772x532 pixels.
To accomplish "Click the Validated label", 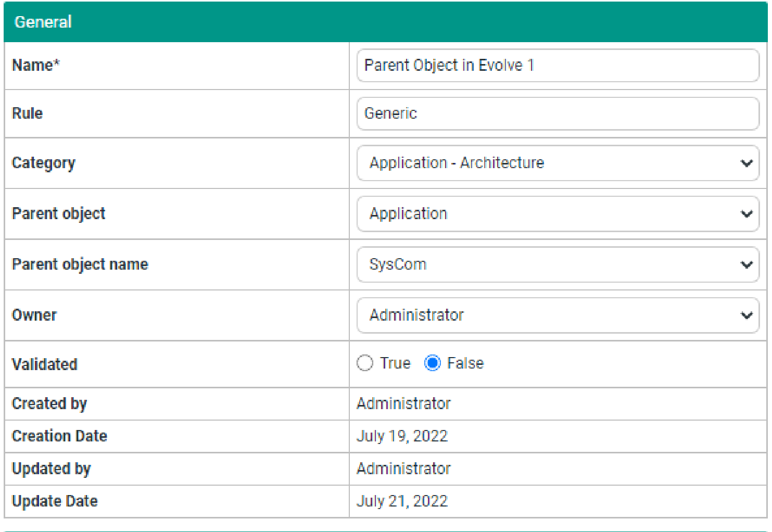I will pos(45,364).
